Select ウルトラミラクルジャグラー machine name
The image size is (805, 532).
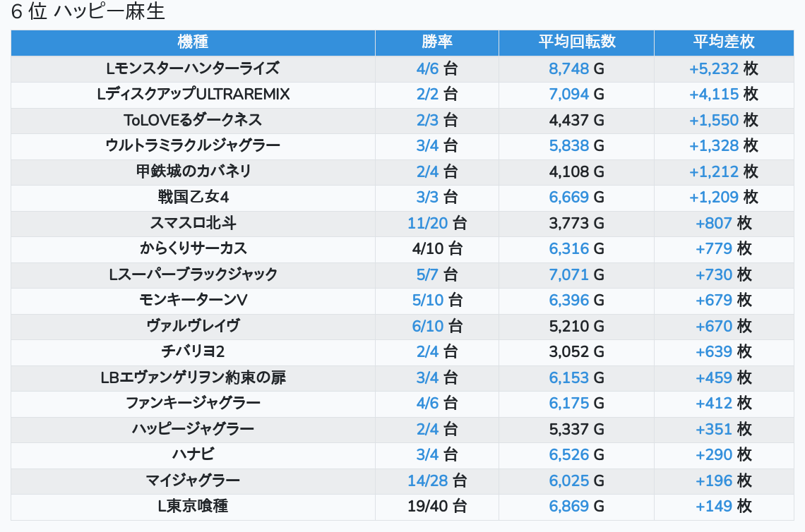click(x=193, y=145)
